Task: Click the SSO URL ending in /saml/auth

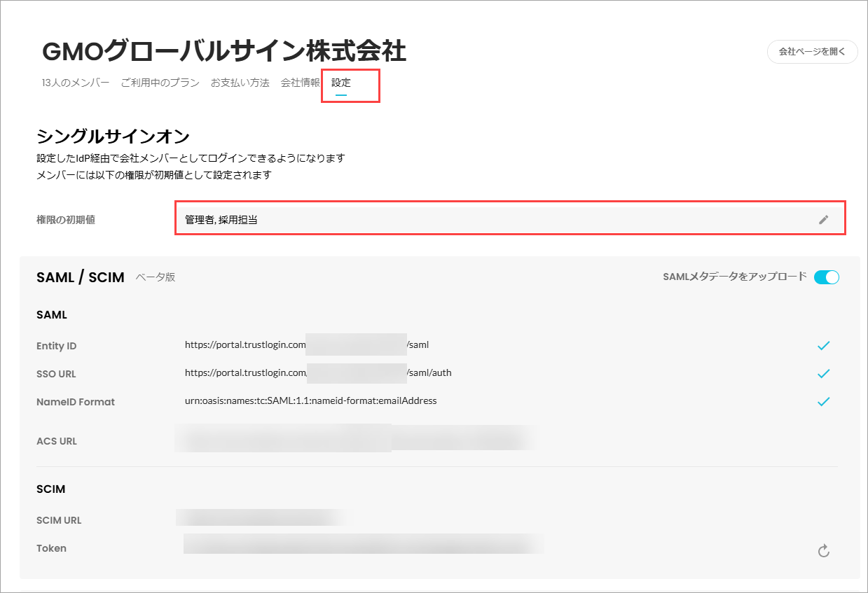Action: tap(318, 372)
